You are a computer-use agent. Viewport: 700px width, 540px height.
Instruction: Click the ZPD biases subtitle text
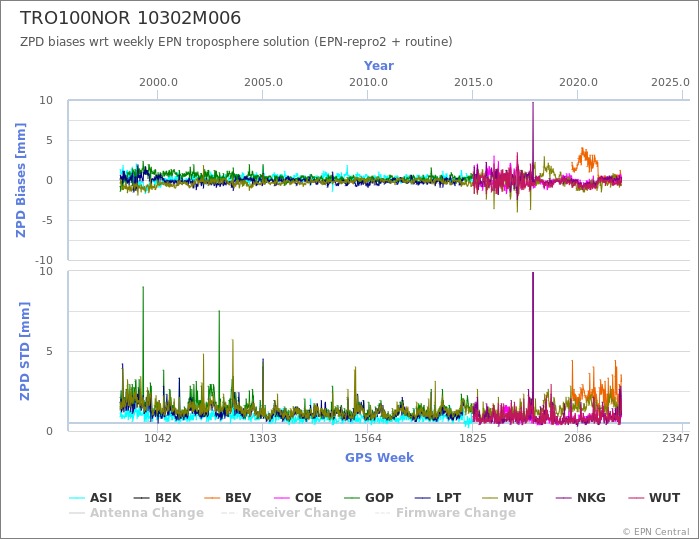236,42
